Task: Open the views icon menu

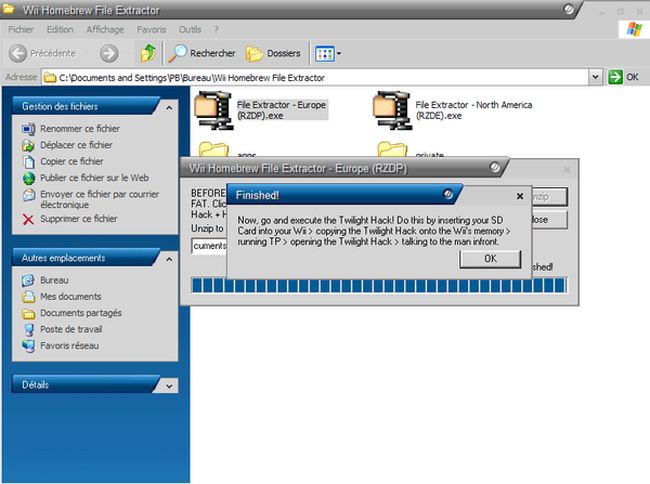Action: coord(328,53)
